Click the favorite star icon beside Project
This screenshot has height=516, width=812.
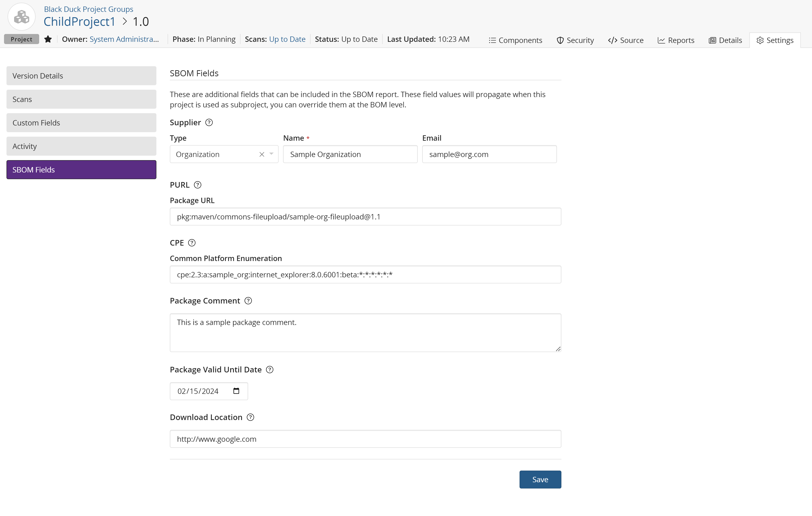(x=48, y=39)
